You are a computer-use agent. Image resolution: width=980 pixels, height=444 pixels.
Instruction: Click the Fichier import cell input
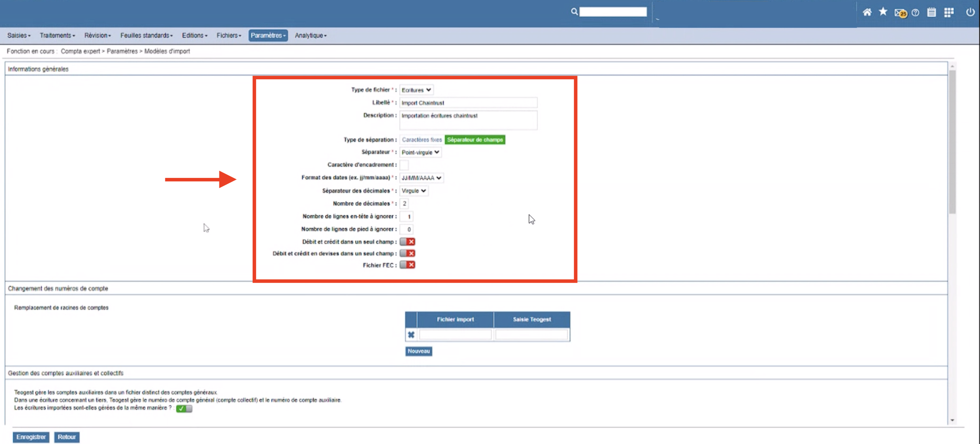point(455,335)
